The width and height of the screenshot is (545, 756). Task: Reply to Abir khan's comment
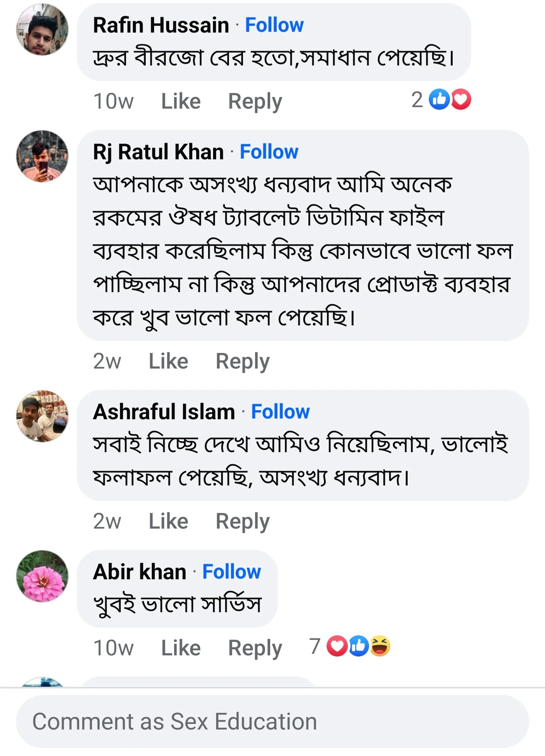[255, 647]
